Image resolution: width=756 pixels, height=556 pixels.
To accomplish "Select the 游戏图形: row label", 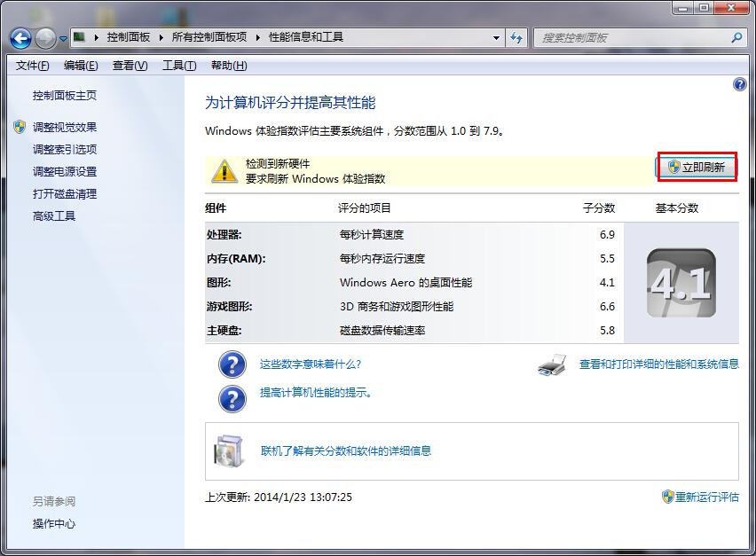I will [230, 307].
